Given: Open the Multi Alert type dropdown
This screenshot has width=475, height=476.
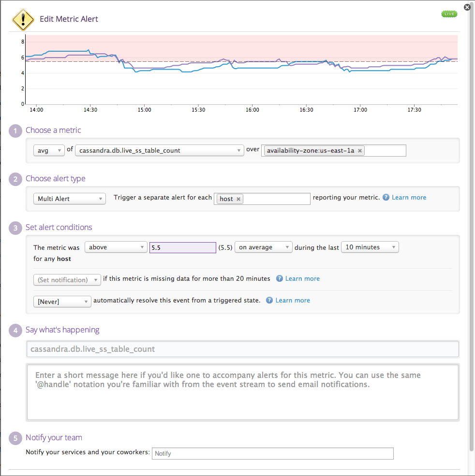Looking at the screenshot, I should click(x=69, y=198).
